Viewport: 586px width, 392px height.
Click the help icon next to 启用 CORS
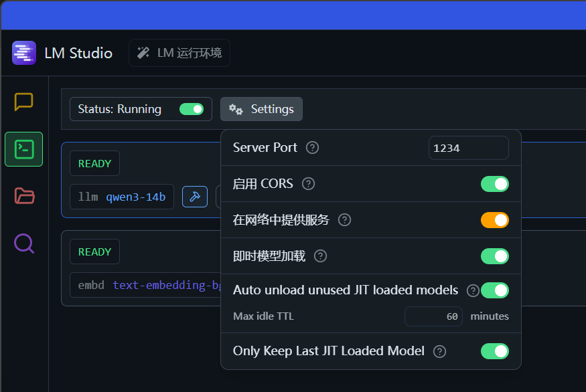308,184
